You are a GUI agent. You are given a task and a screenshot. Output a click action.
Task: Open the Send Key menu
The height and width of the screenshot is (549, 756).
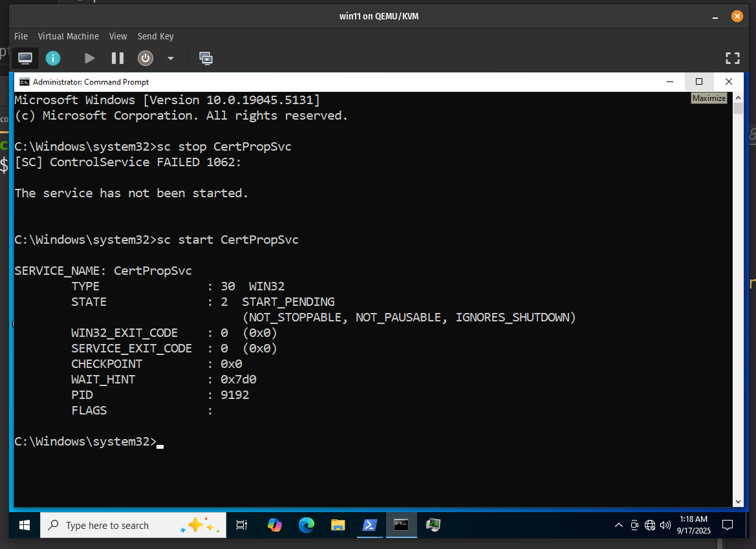click(155, 36)
